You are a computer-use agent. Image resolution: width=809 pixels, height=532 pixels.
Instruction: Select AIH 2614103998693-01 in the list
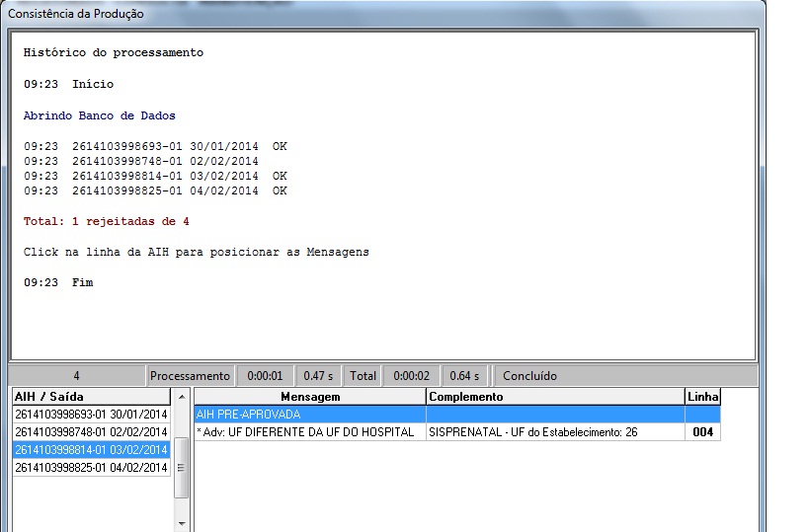91,414
